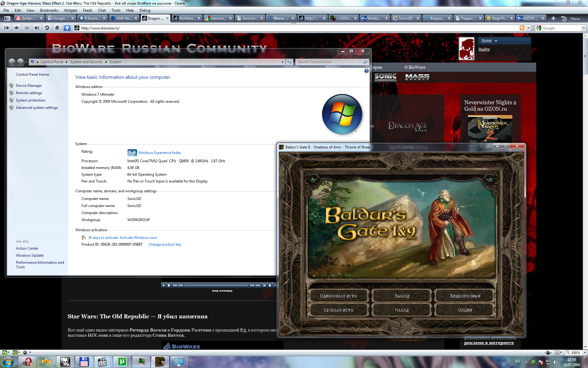Click 'Назад' button in Baldur's Gate
The width and height of the screenshot is (588, 368).
coord(402,310)
